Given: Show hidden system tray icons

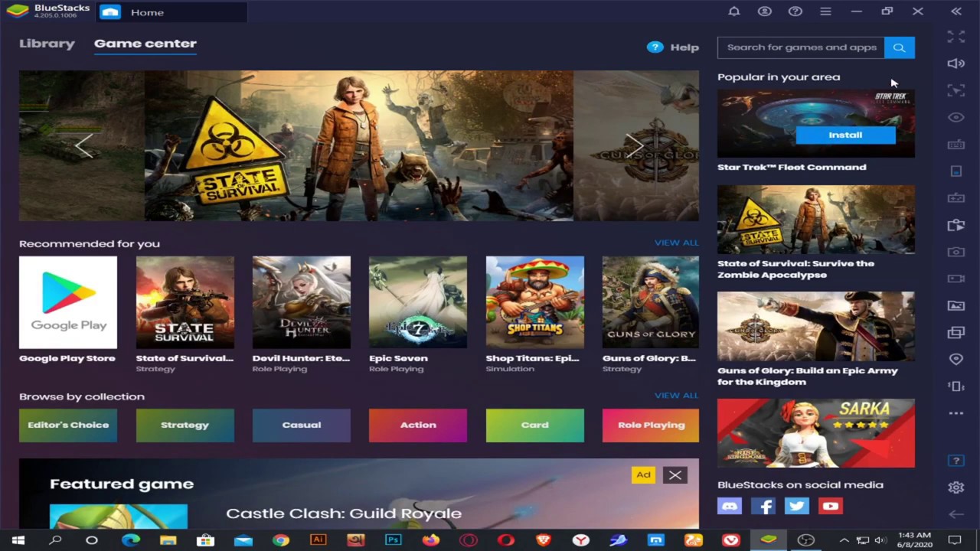Looking at the screenshot, I should 844,540.
